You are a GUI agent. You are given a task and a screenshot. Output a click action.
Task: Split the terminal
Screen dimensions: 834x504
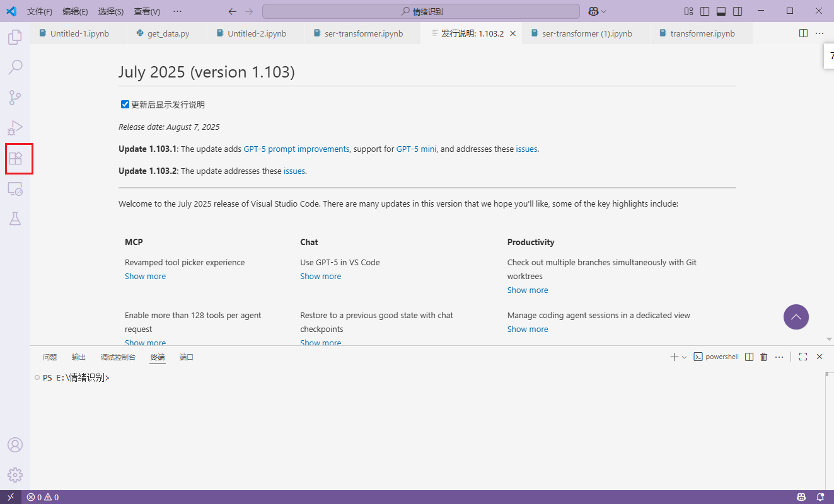click(749, 357)
